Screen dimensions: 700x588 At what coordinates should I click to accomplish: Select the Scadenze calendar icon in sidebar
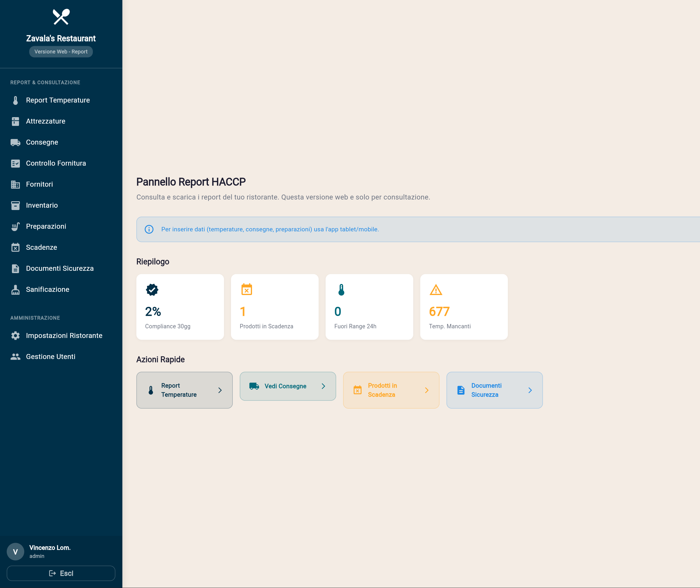tap(15, 247)
